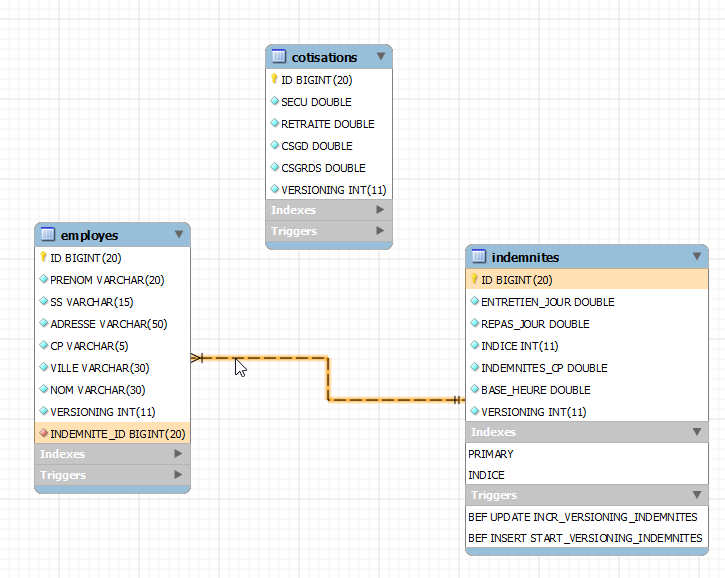Click the diamond icon next to SECU DOUBLE
The width and height of the screenshot is (725, 578).
tap(275, 102)
